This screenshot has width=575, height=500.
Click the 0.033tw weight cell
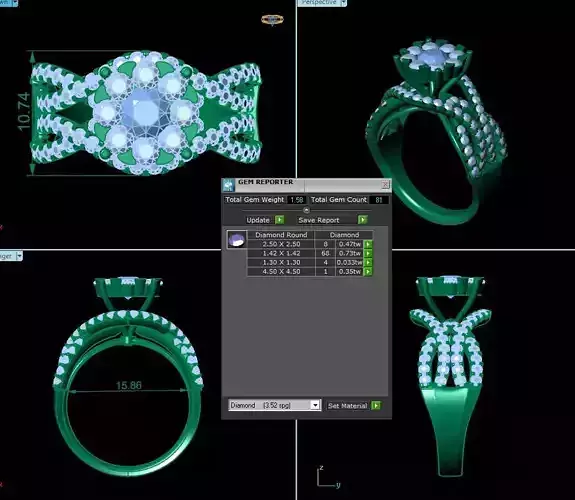tap(349, 262)
